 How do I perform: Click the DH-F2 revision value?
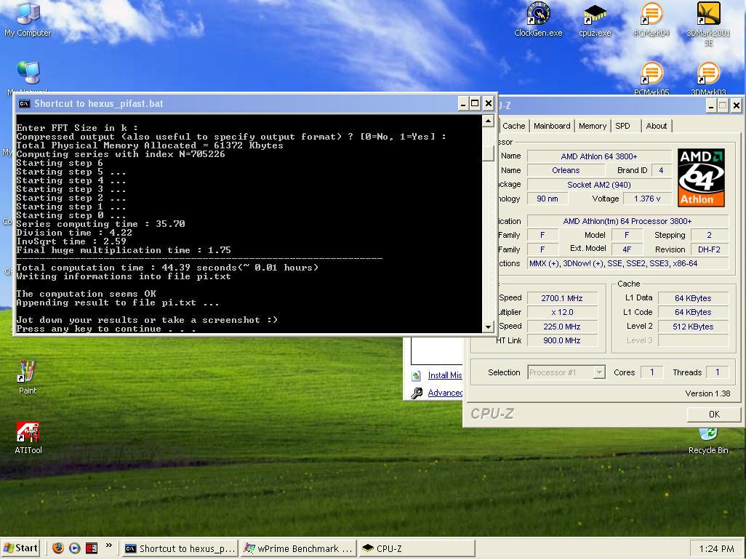point(709,249)
